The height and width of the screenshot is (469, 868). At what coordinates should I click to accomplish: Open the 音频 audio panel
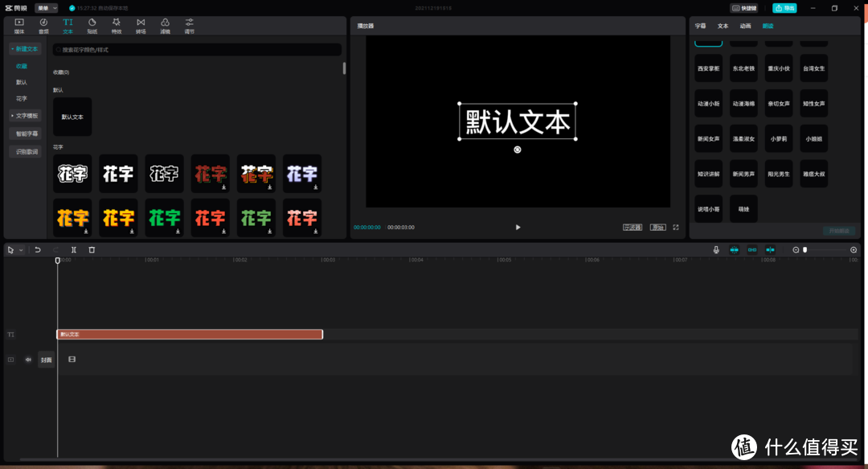click(43, 26)
